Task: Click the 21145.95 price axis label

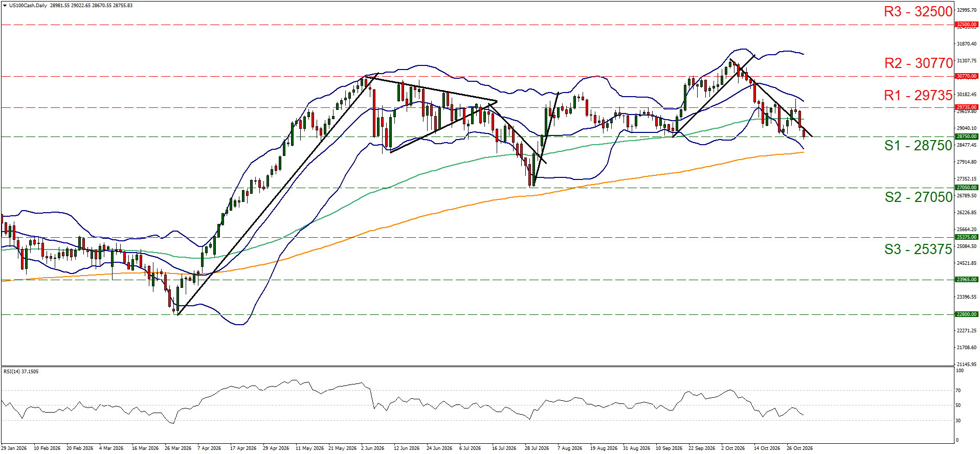Action: pos(966,365)
